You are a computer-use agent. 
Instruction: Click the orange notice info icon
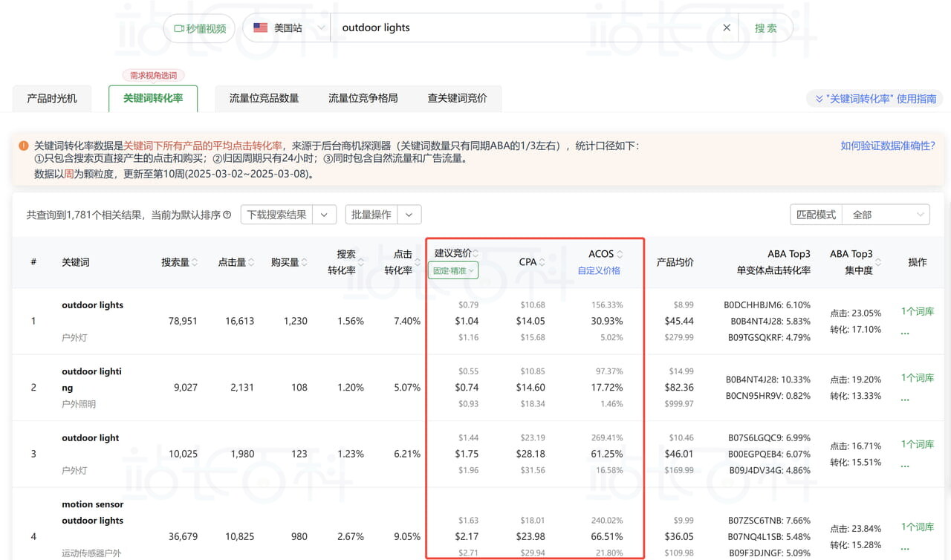click(24, 146)
